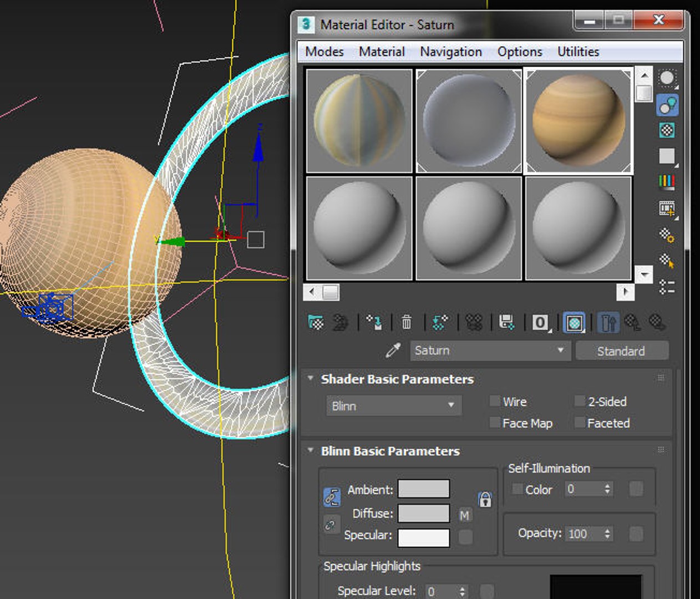Open Saturn material name dropdown

[x=490, y=351]
